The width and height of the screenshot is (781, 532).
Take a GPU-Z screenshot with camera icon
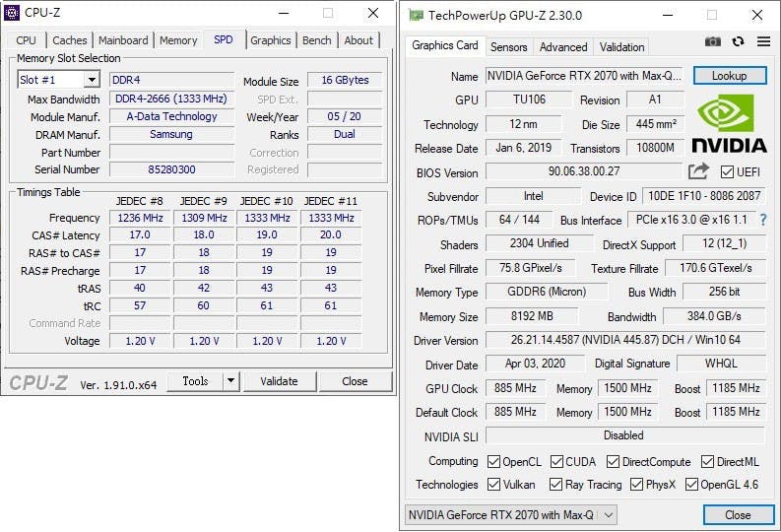pos(713,41)
